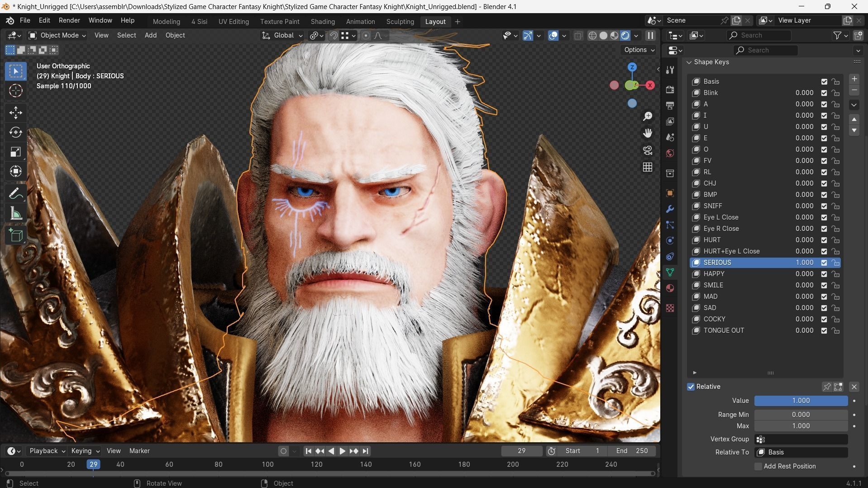Image resolution: width=868 pixels, height=488 pixels.
Task: Toggle the Blink shape key checkbox
Action: click(824, 93)
